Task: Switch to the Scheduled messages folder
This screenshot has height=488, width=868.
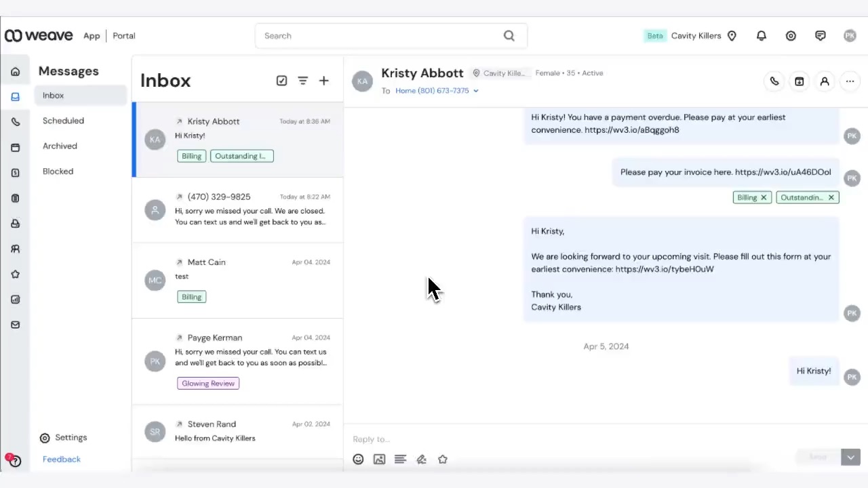Action: [x=63, y=121]
